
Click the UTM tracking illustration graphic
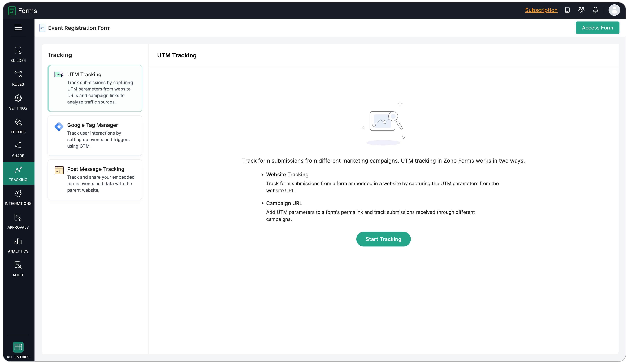tap(384, 123)
